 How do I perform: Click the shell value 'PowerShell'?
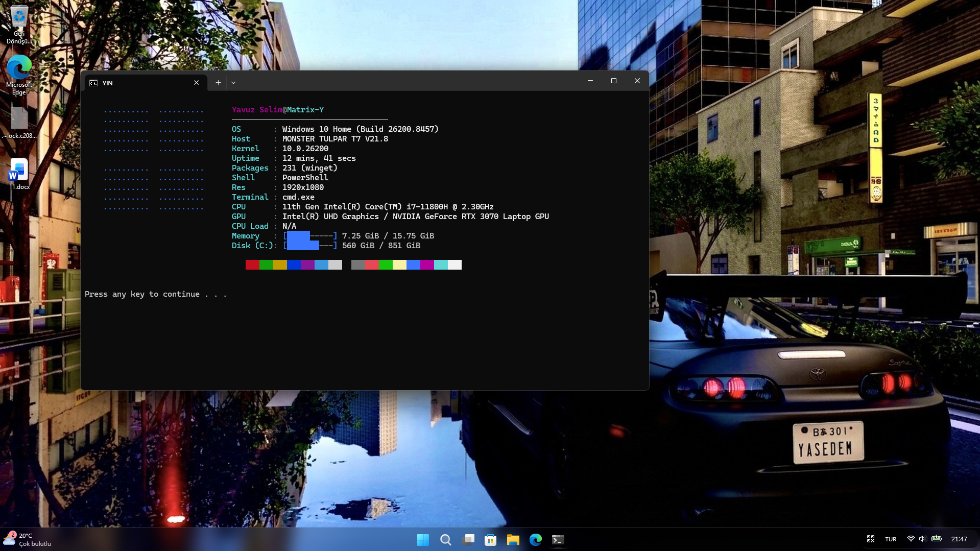coord(305,178)
